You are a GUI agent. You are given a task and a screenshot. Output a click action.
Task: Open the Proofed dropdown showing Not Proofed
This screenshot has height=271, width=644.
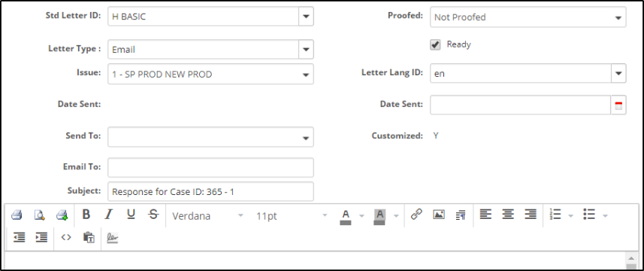[528, 17]
